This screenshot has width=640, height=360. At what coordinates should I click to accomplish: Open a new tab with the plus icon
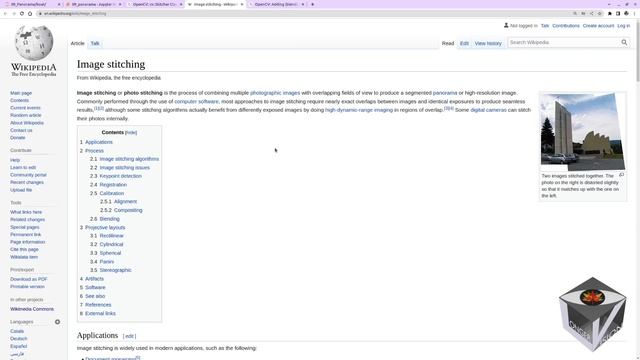(313, 4)
